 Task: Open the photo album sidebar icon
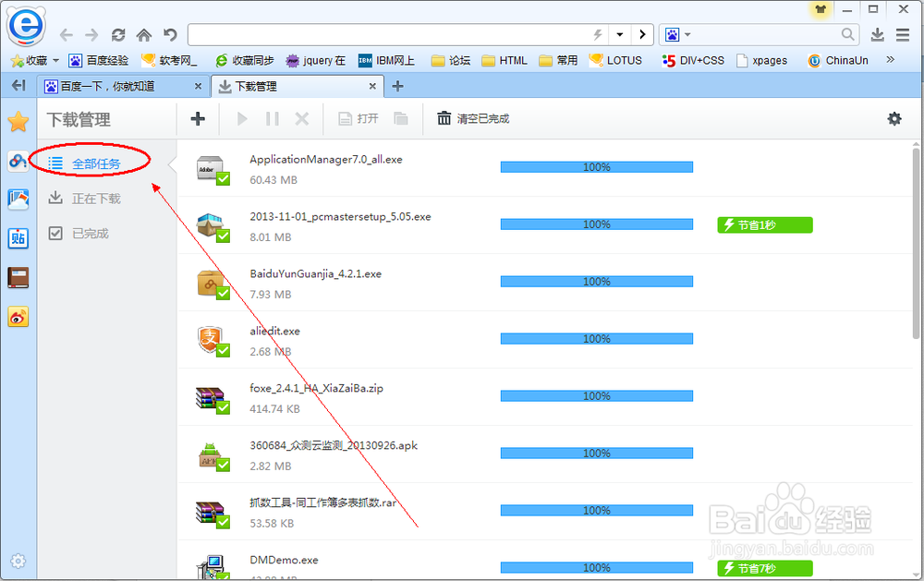(x=18, y=200)
